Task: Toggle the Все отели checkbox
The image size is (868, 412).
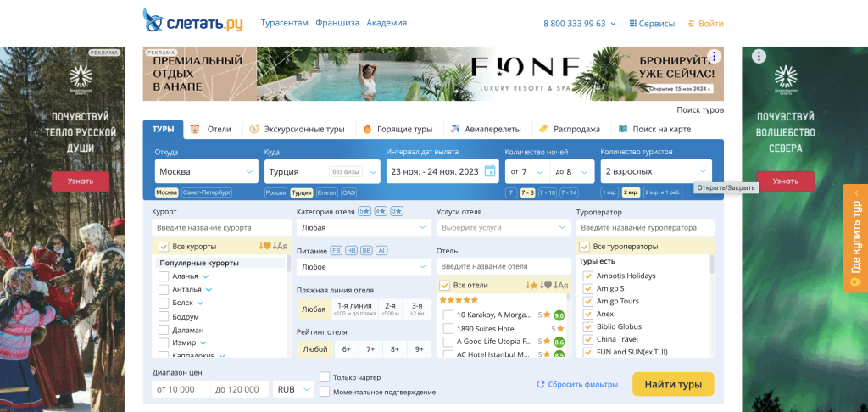Action: pyautogui.click(x=444, y=285)
